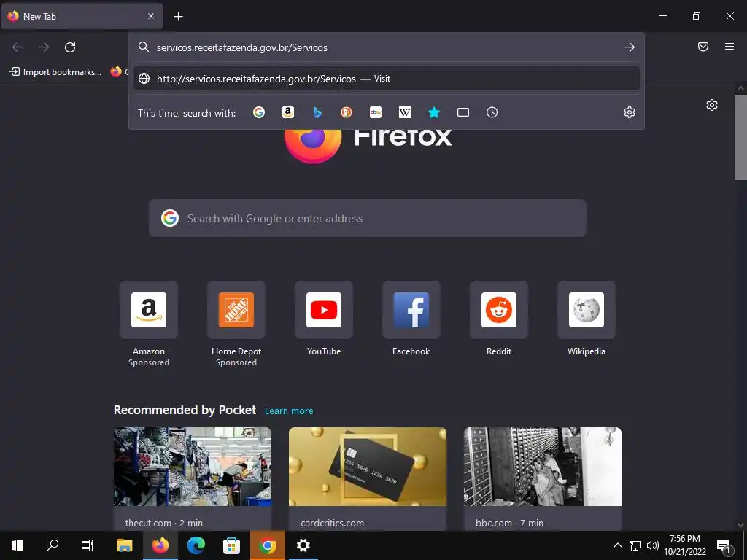Search this time with eBay

[x=376, y=112]
